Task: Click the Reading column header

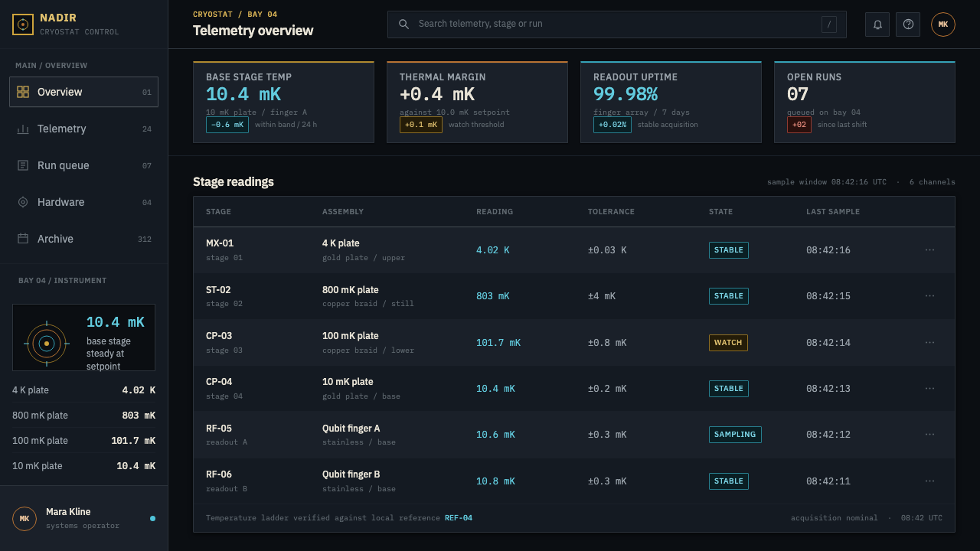Action: pos(495,212)
